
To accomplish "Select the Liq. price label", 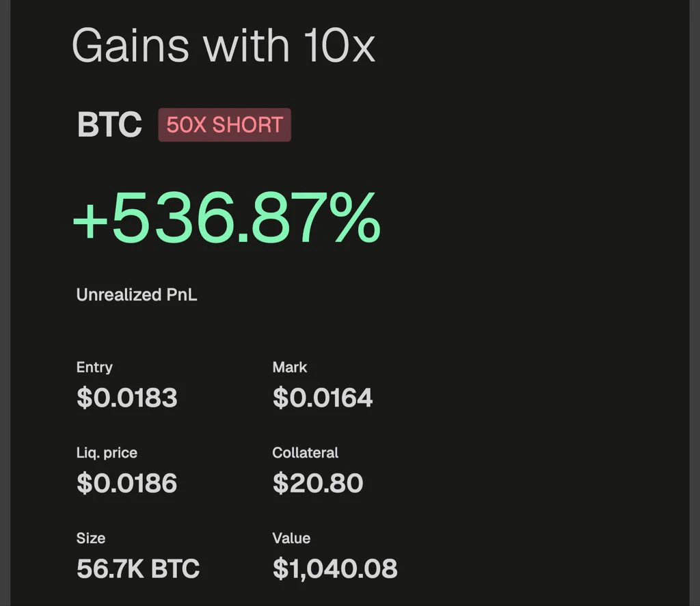I will tap(107, 453).
